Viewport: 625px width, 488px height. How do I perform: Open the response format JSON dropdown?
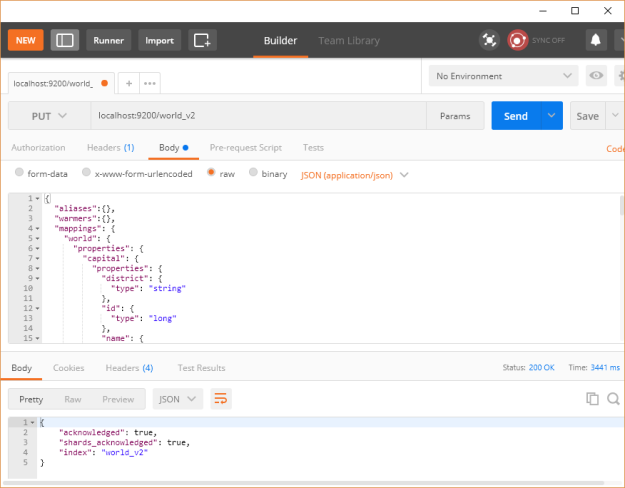pos(177,399)
